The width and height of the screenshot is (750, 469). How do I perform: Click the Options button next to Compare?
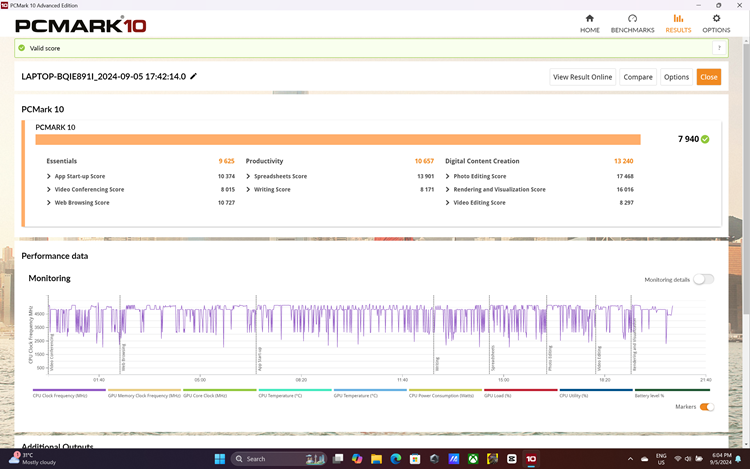676,77
